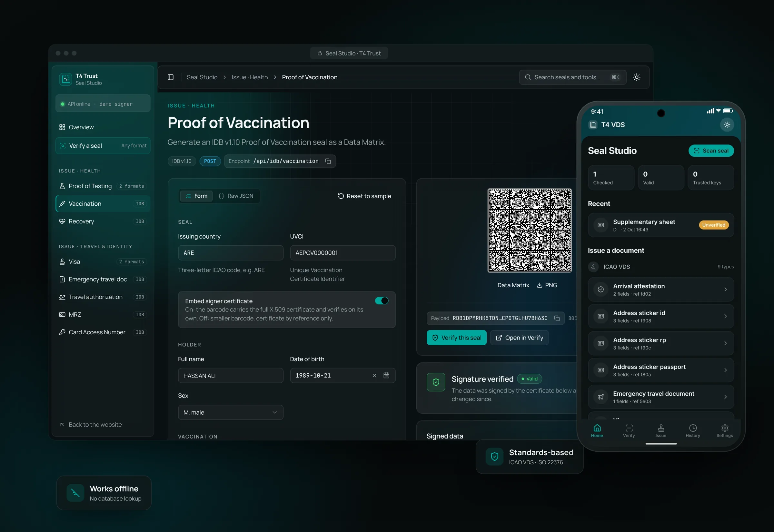Open History tab in phone navigation

[693, 431]
